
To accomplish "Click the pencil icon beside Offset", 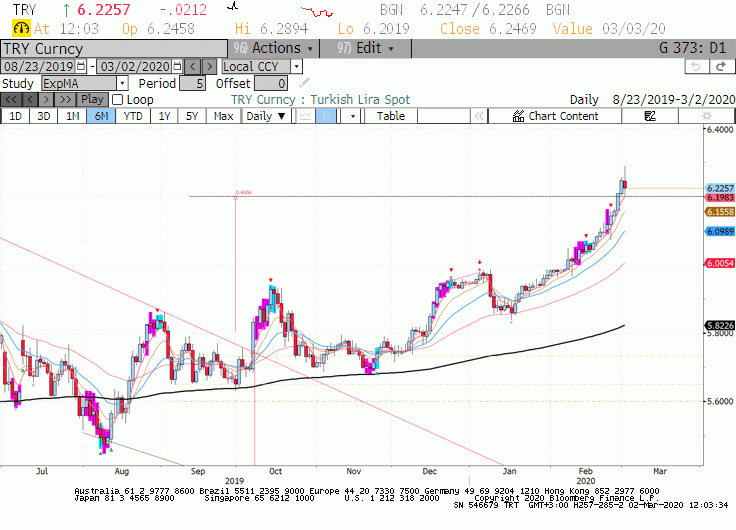I will coord(304,84).
